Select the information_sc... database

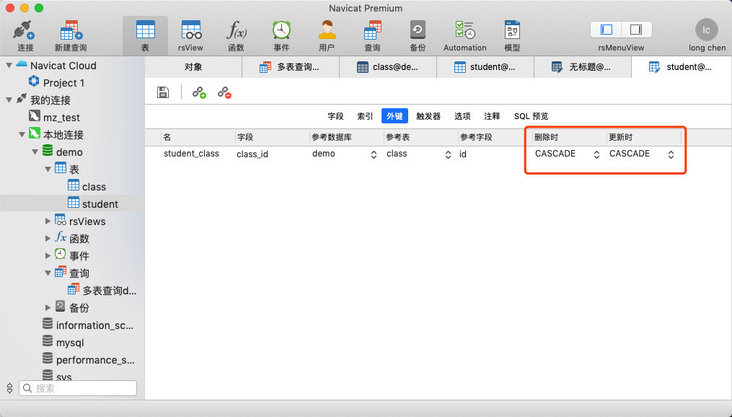94,325
